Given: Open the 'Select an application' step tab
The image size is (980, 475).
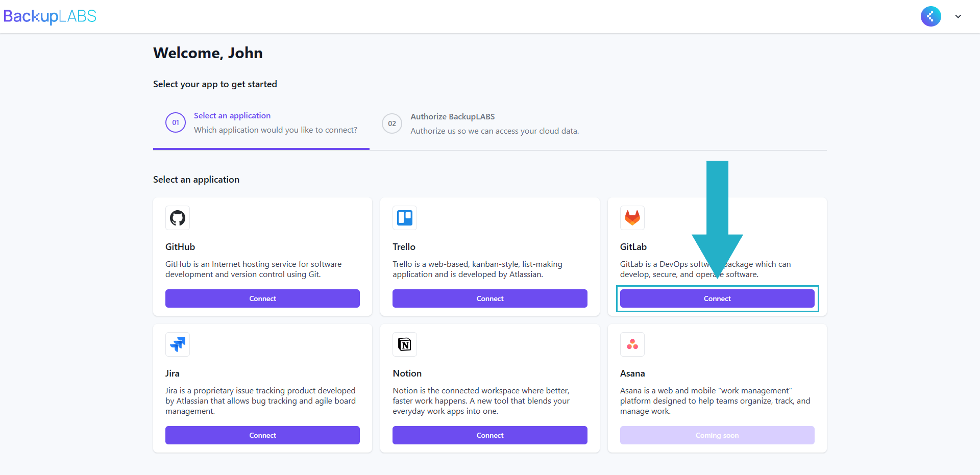Looking at the screenshot, I should 261,123.
